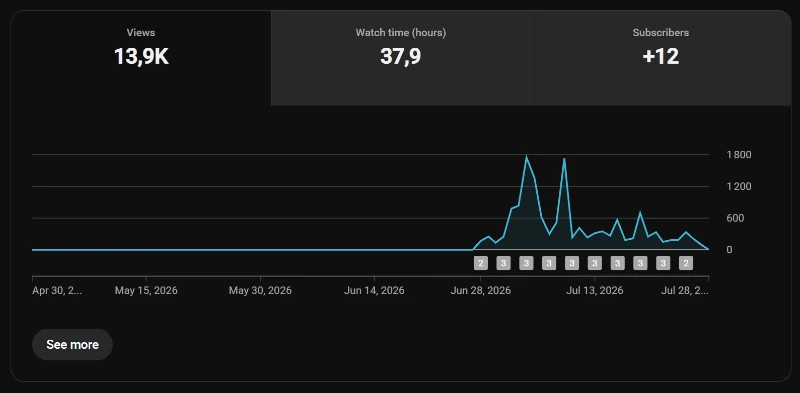This screenshot has height=393, width=800.
Task: Click the 'Jun 14, 2026' axis date
Action: [374, 290]
